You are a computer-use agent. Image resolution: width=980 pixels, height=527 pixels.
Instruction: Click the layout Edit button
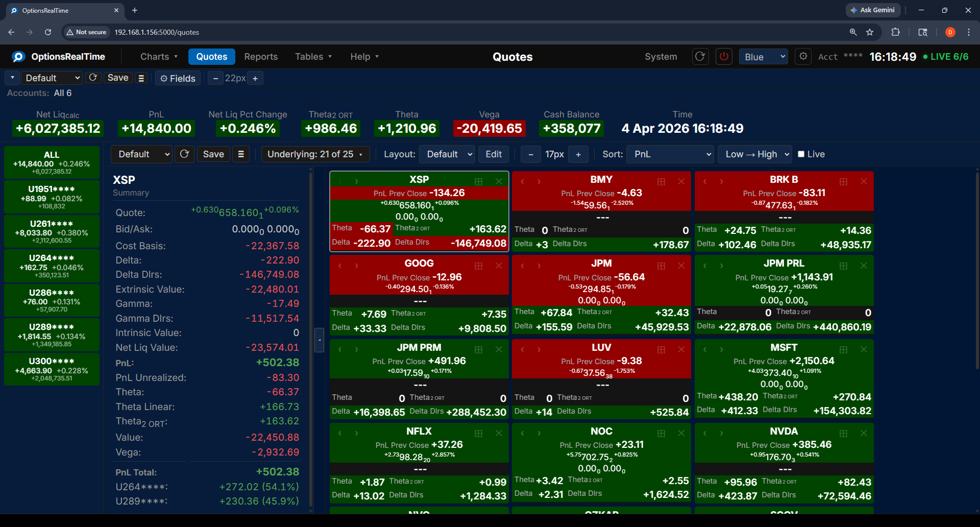(494, 154)
